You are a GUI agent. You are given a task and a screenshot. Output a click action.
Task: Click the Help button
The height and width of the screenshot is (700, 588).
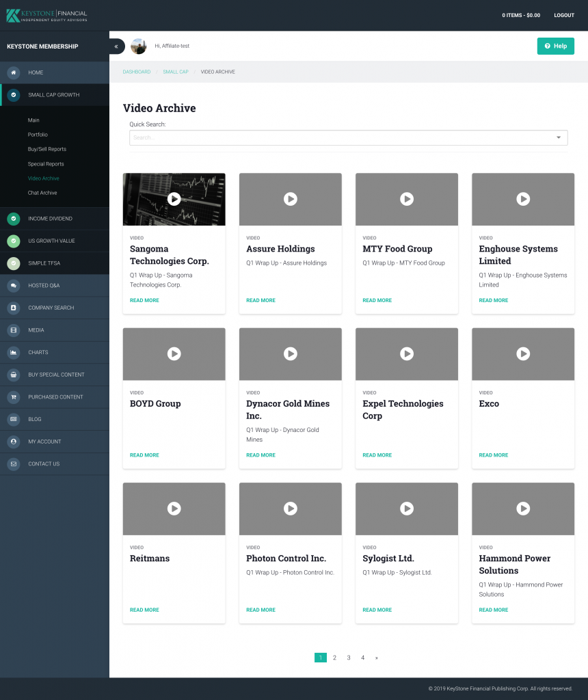555,46
